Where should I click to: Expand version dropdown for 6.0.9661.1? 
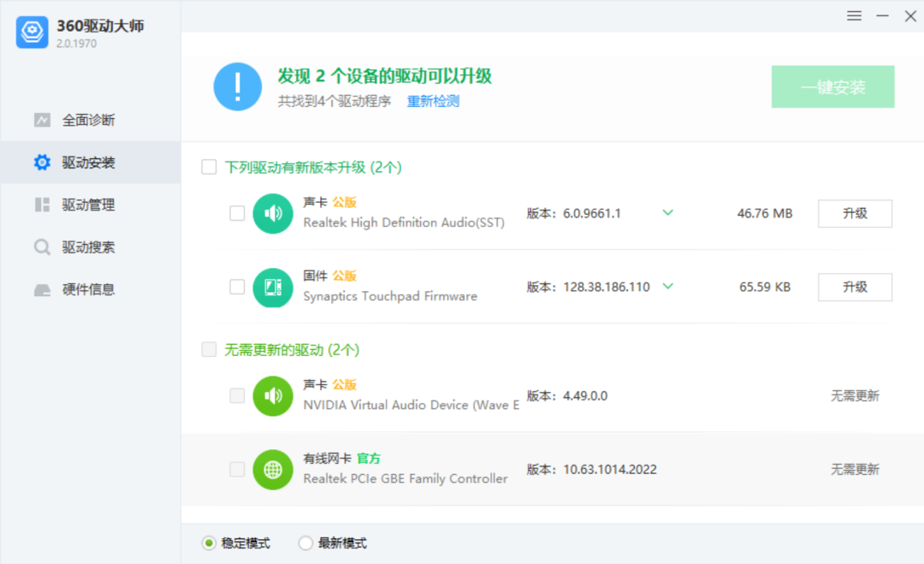[667, 213]
